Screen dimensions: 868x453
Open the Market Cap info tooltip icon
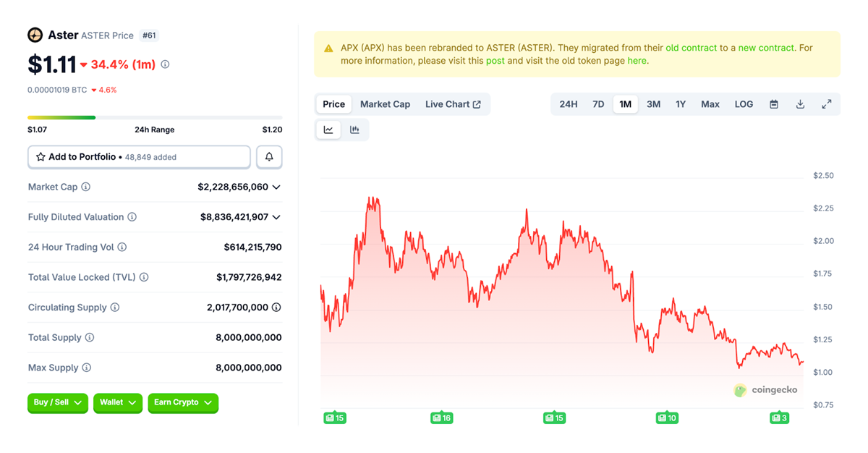[87, 187]
